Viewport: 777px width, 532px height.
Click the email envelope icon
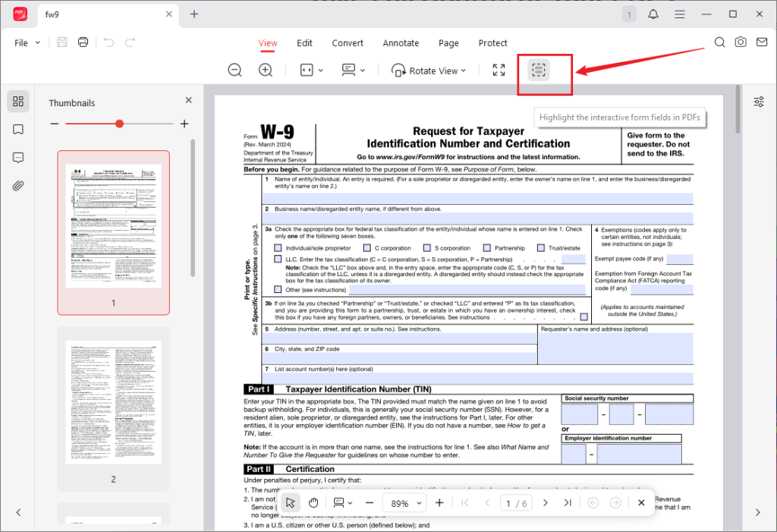pyautogui.click(x=762, y=42)
